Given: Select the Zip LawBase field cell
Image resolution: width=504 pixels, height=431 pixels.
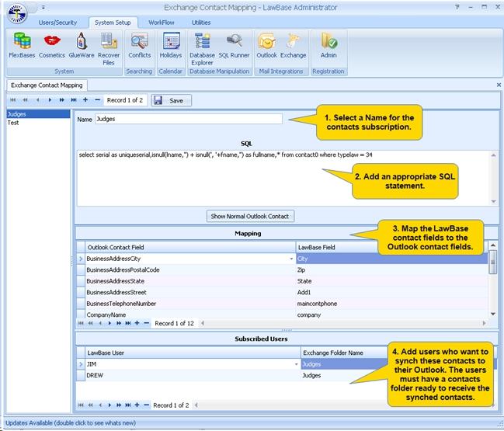Looking at the screenshot, I should [x=392, y=270].
